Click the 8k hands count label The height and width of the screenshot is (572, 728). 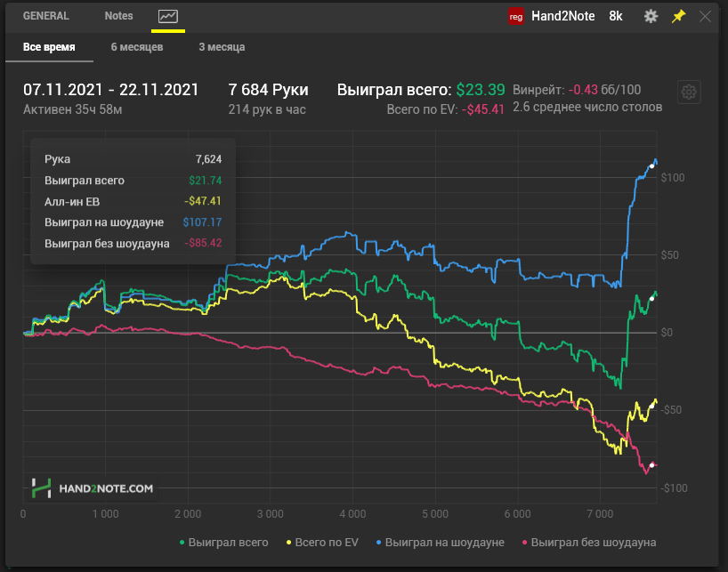click(x=616, y=16)
